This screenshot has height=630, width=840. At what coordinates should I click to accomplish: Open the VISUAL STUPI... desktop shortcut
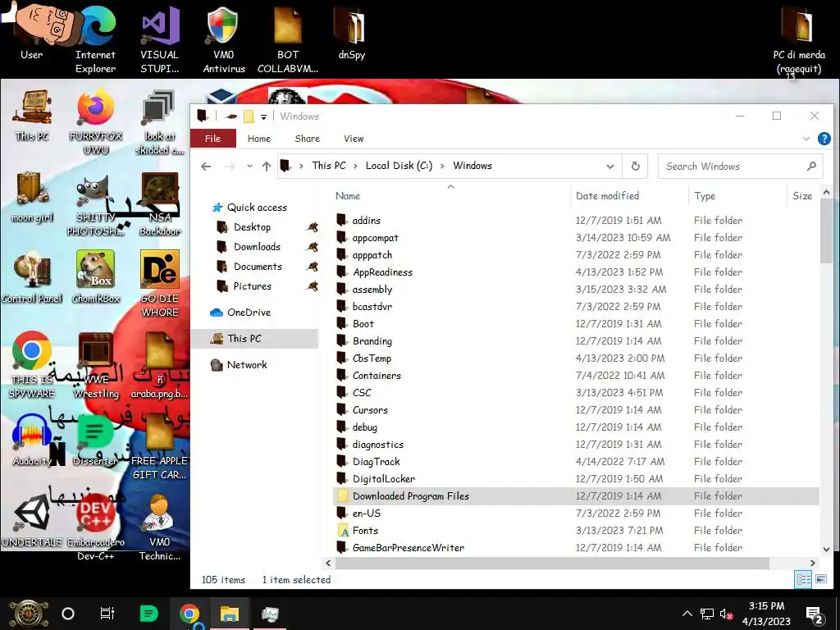click(160, 39)
